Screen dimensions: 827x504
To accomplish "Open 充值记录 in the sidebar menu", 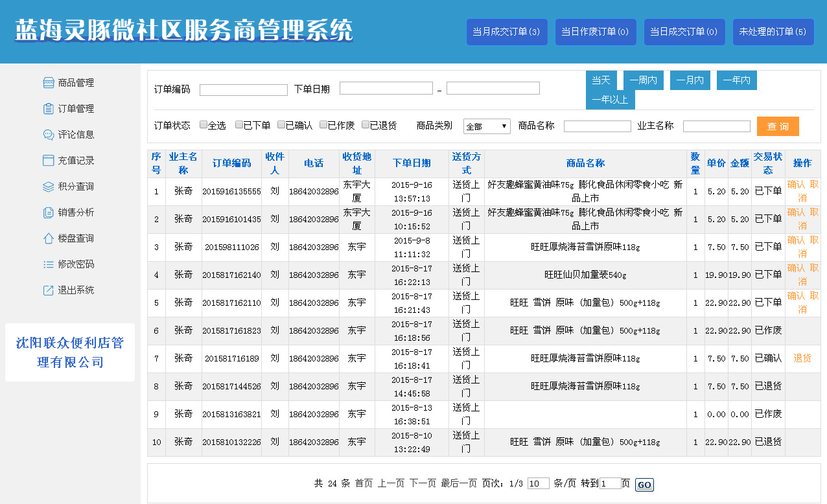I will click(x=76, y=161).
